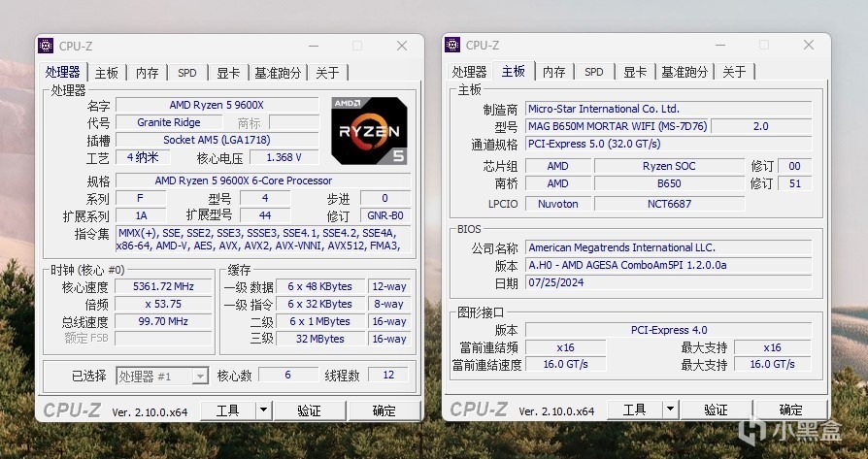Click PCI-Express 5.0 (32.0 GT/s) field
This screenshot has width=868, height=459.
tap(669, 144)
